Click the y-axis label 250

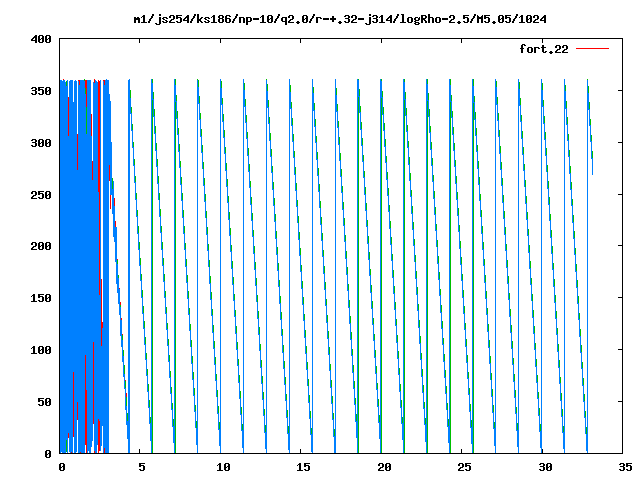point(41,195)
